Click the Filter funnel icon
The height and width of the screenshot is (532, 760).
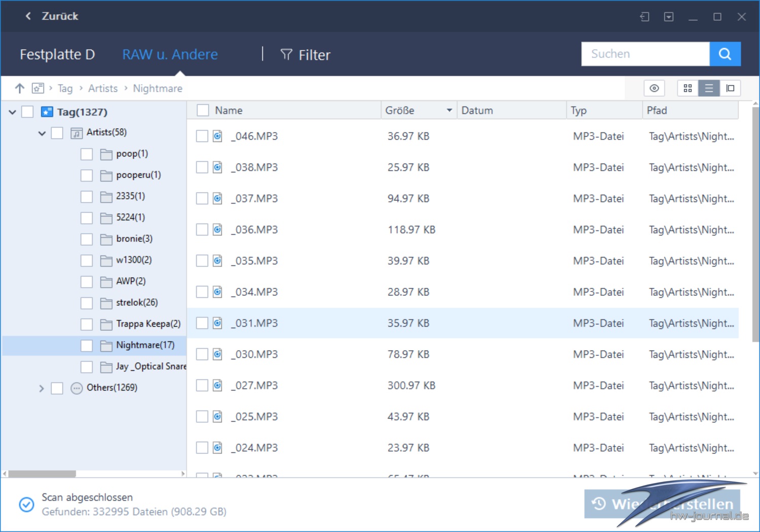(286, 55)
